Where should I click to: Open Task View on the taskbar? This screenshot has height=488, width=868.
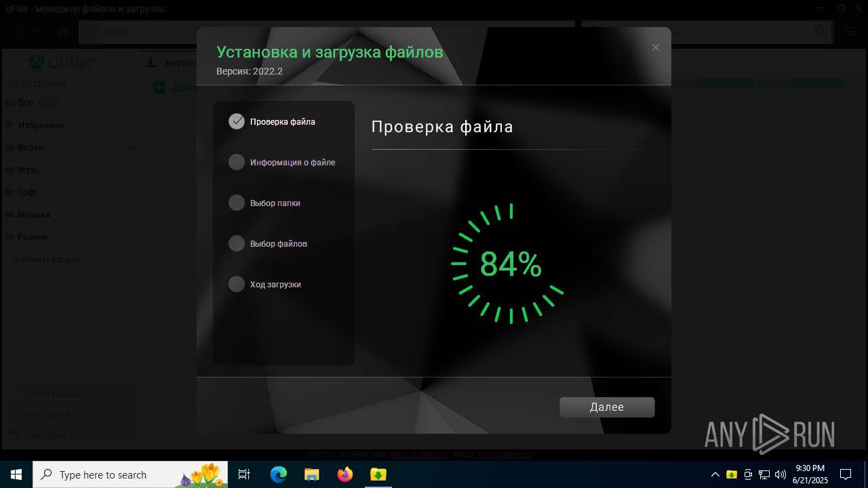(244, 474)
